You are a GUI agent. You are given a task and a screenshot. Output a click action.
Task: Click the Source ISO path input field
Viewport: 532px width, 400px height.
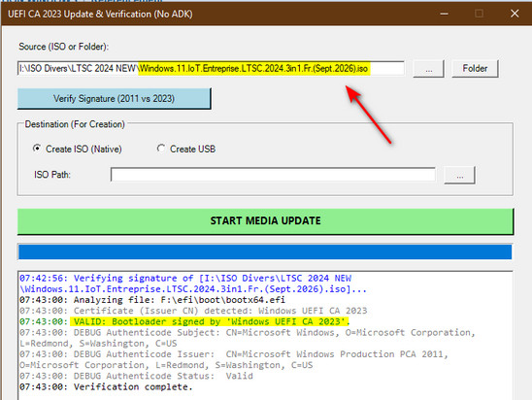[211, 69]
